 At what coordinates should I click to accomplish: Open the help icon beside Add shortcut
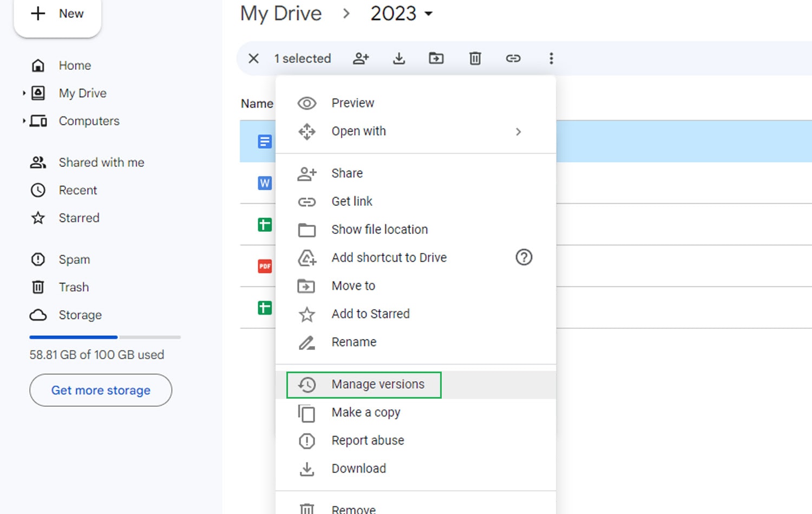tap(523, 257)
